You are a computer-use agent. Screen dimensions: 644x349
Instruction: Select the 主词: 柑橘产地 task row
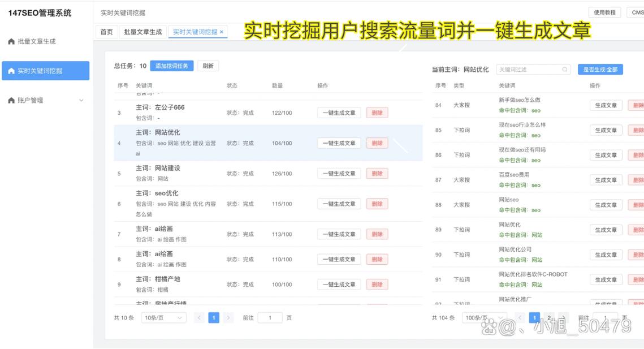pyautogui.click(x=268, y=285)
